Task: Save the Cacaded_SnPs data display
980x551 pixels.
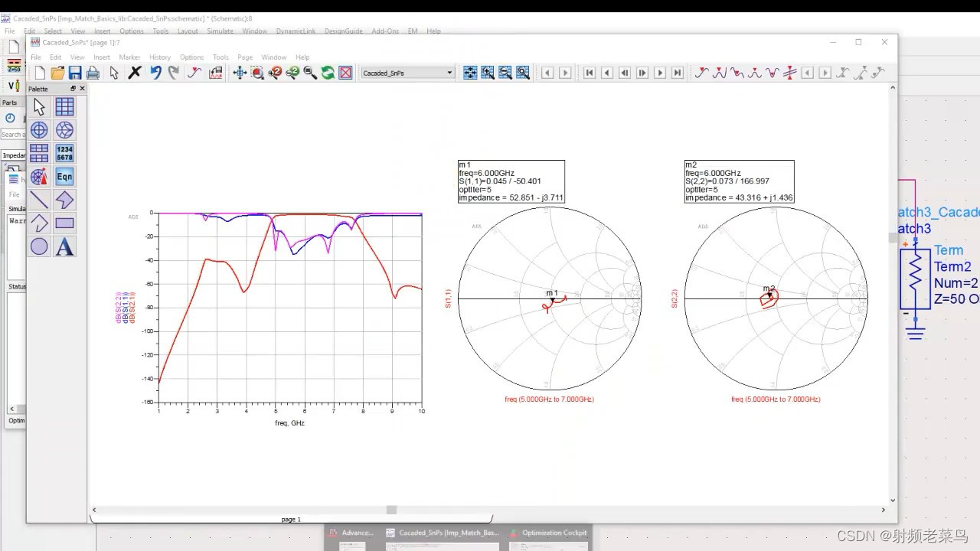Action: click(x=75, y=73)
